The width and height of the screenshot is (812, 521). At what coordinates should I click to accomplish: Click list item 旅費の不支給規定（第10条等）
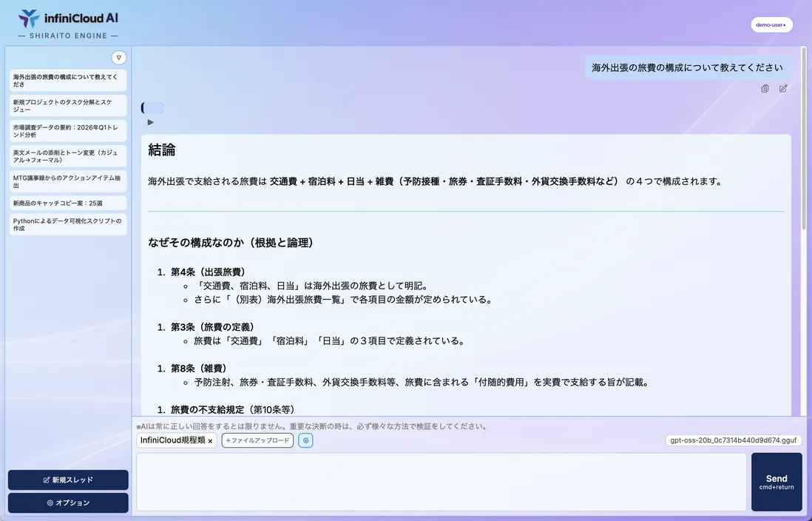point(233,409)
